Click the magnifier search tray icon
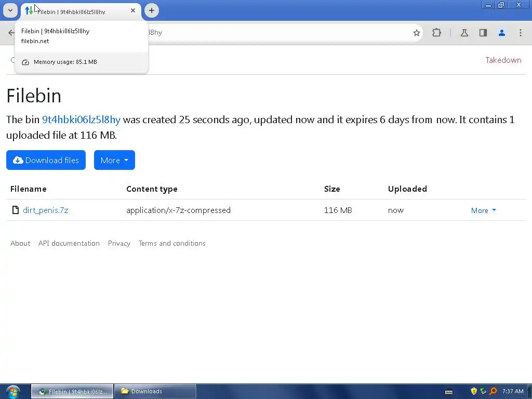 494,391
